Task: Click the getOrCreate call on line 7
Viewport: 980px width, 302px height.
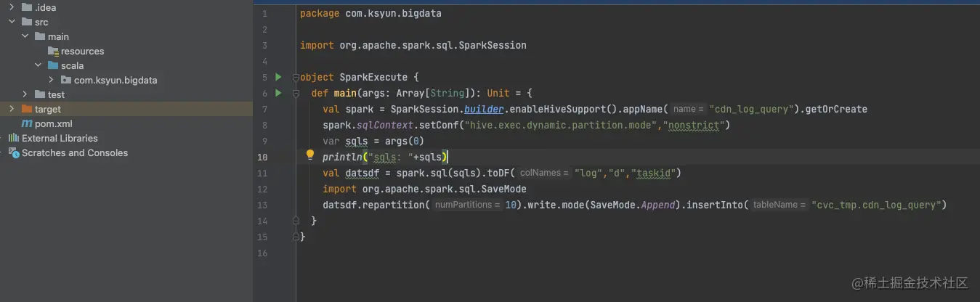Action: tap(836, 109)
